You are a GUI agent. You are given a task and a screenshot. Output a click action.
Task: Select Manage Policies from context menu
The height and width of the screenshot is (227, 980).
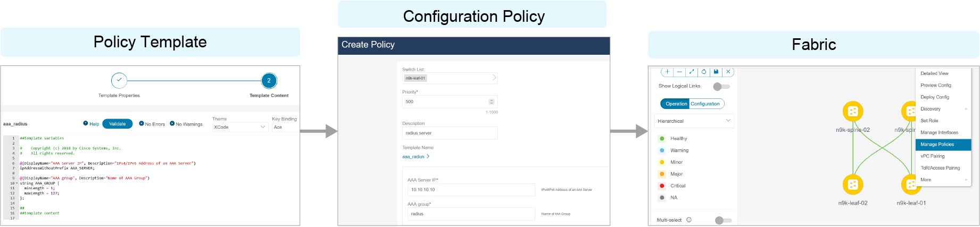(x=943, y=145)
